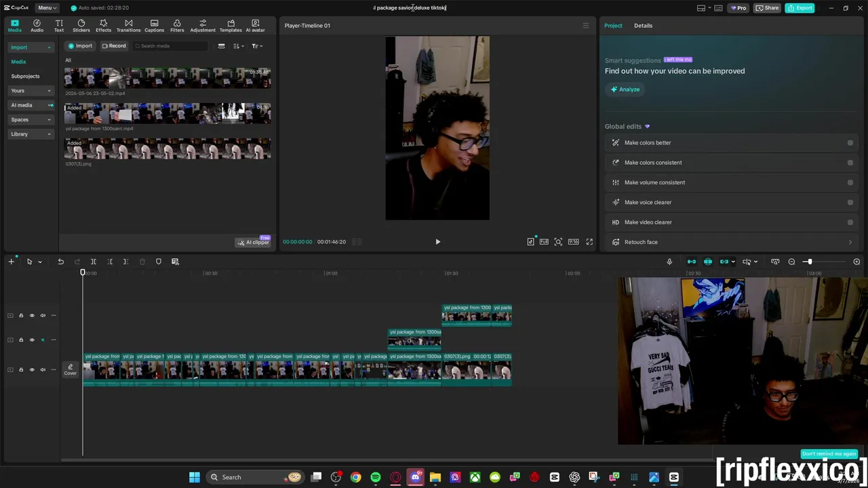The width and height of the screenshot is (868, 488).
Task: Click the Export button
Action: pos(800,7)
